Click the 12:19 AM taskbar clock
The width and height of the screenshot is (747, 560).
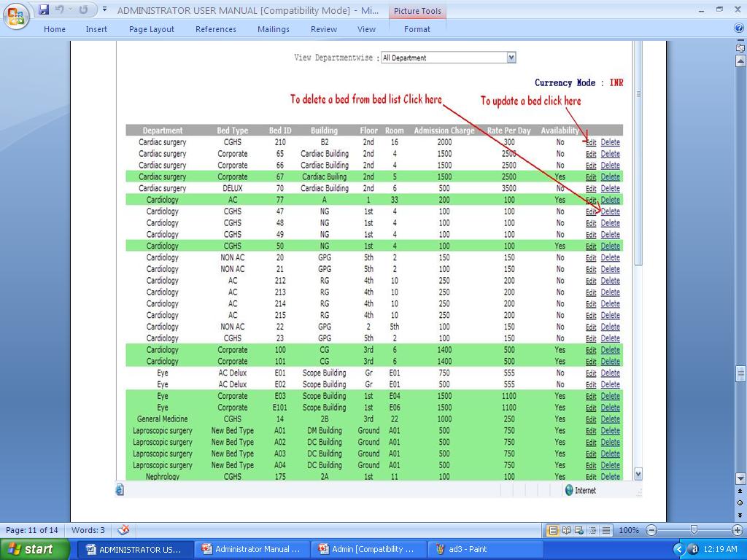click(720, 550)
